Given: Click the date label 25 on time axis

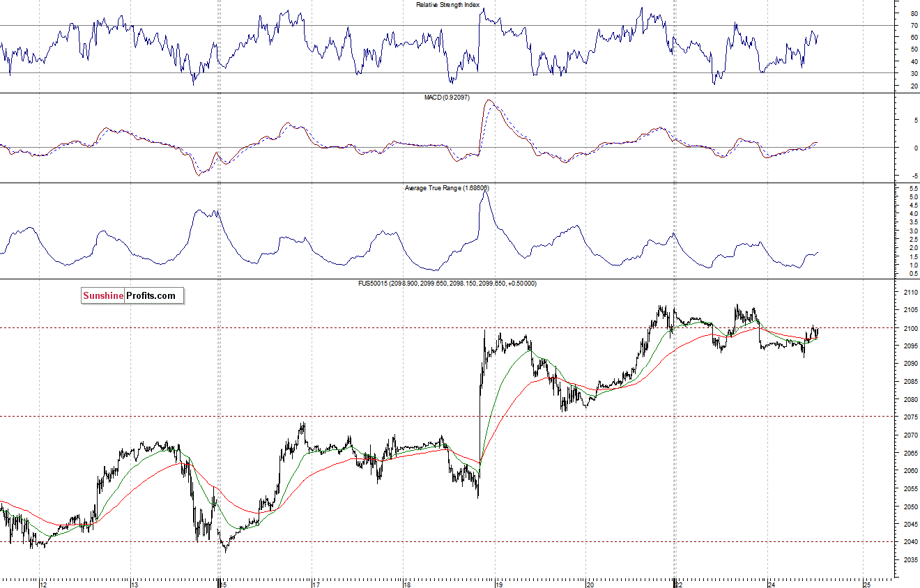Looking at the screenshot, I should tap(867, 584).
